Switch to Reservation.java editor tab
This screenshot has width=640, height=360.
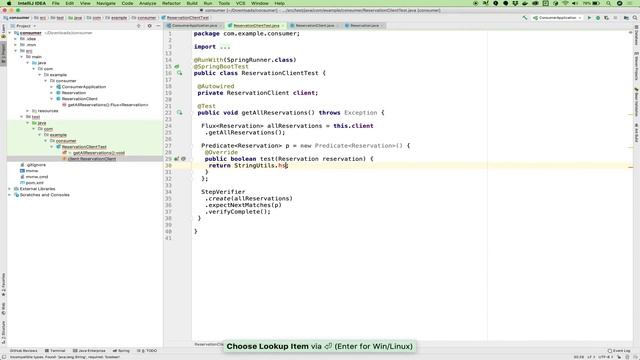coord(364,26)
